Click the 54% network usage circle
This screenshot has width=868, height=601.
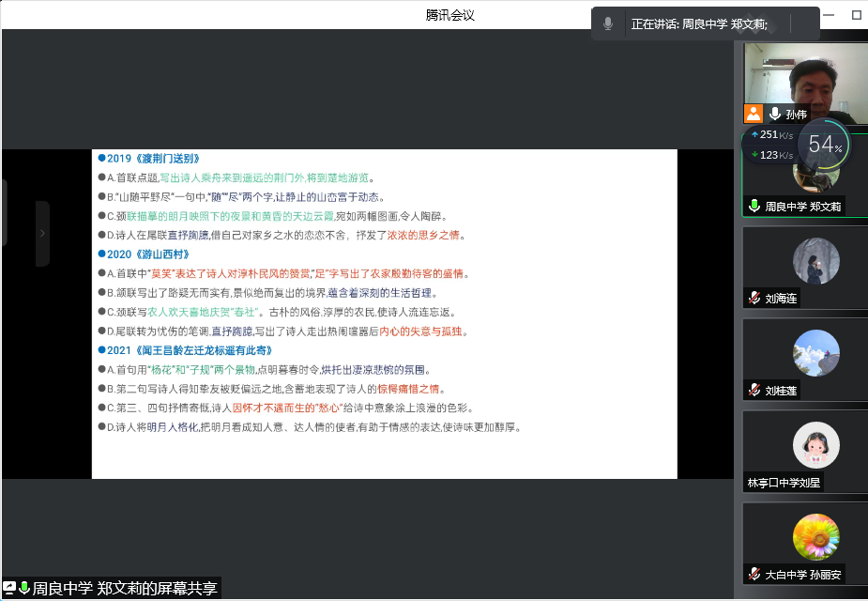click(824, 145)
